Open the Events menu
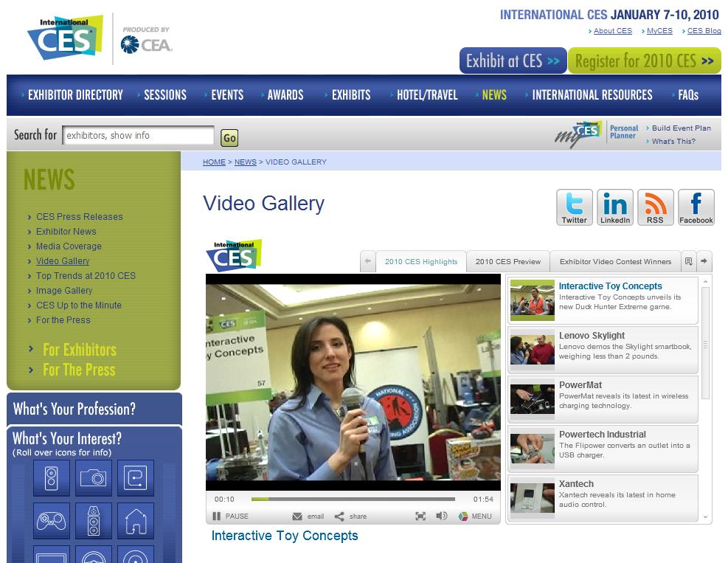728x563 pixels. click(227, 94)
